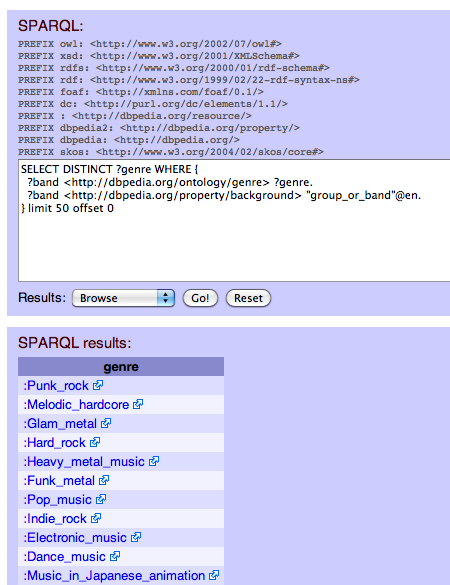Follow the :Dance_music genre link
Image resolution: width=450 pixels, height=585 pixels.
pos(64,557)
